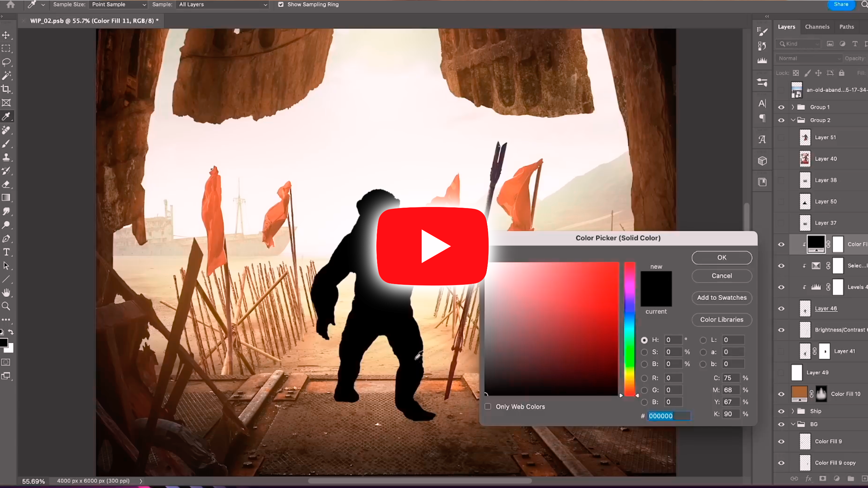868x488 pixels.
Task: Click the Eraser tool
Action: click(6, 184)
